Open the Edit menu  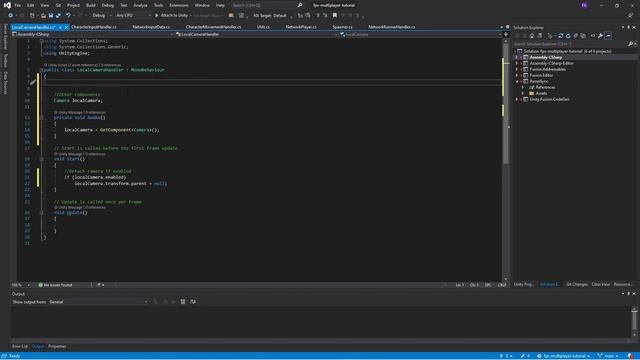(31, 5)
